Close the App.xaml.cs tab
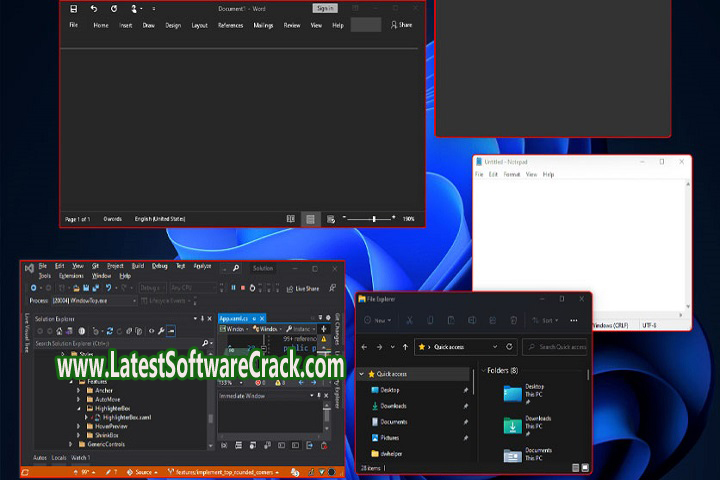 click(x=262, y=318)
